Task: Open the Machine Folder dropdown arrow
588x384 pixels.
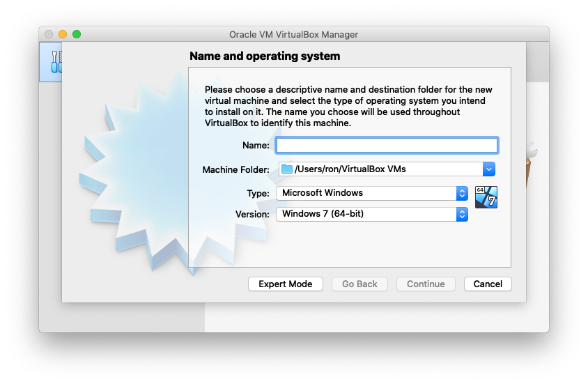Action: click(489, 169)
